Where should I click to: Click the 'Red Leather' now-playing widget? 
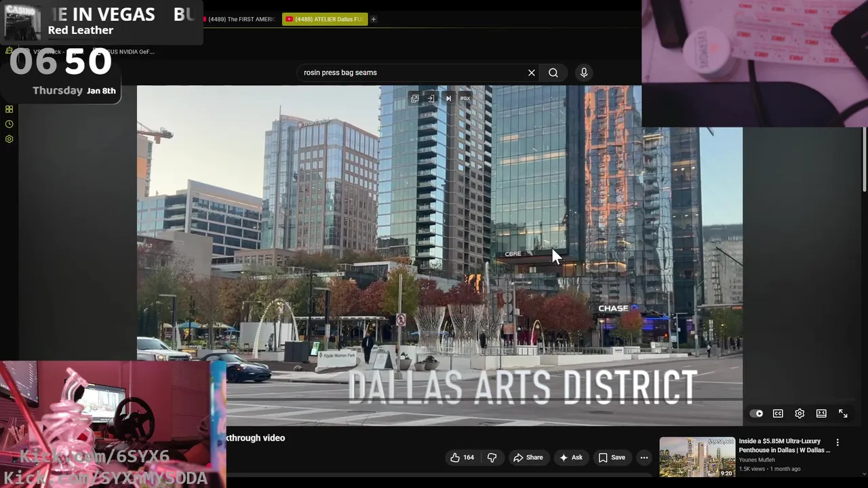102,22
